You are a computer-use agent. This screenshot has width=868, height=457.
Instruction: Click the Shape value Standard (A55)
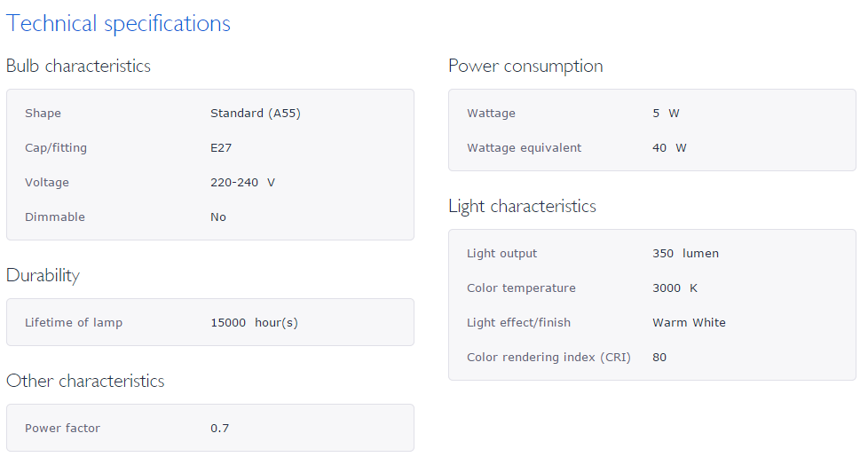point(255,114)
